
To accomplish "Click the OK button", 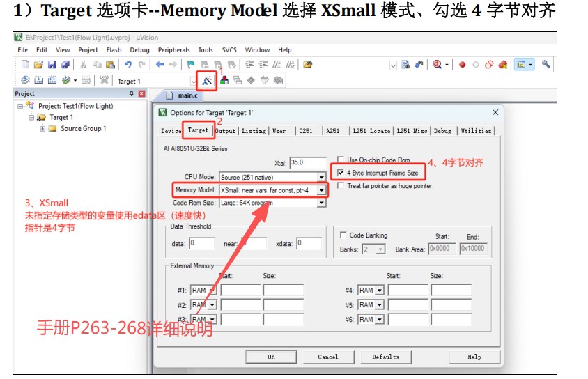I will [271, 357].
